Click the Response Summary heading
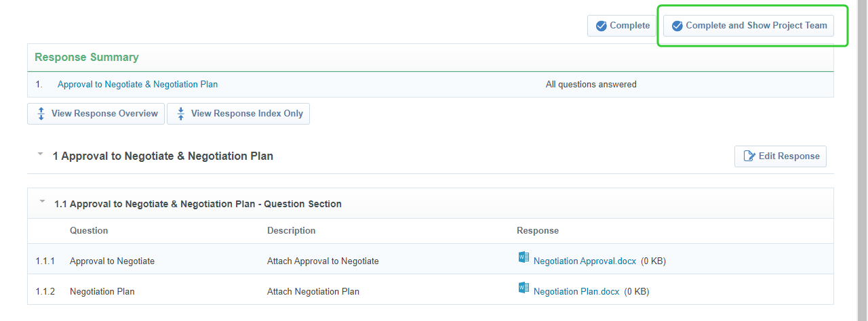This screenshot has height=321, width=868. pyautogui.click(x=87, y=58)
